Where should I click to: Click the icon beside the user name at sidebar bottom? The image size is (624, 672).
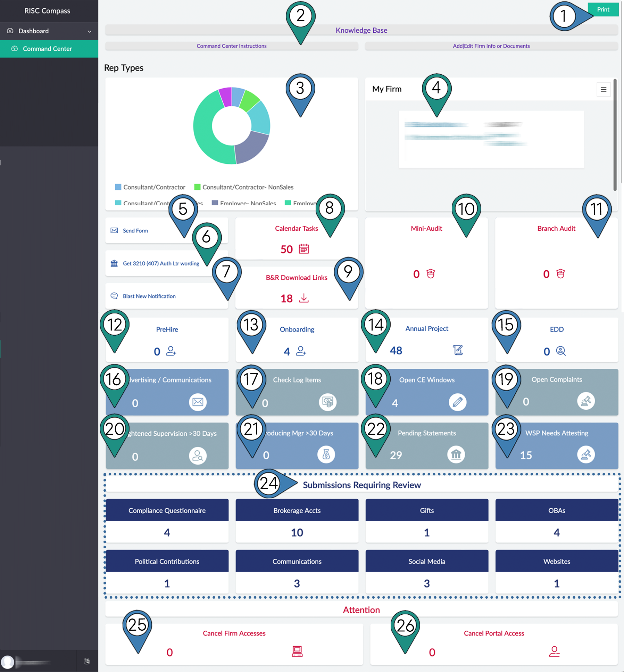(87, 661)
